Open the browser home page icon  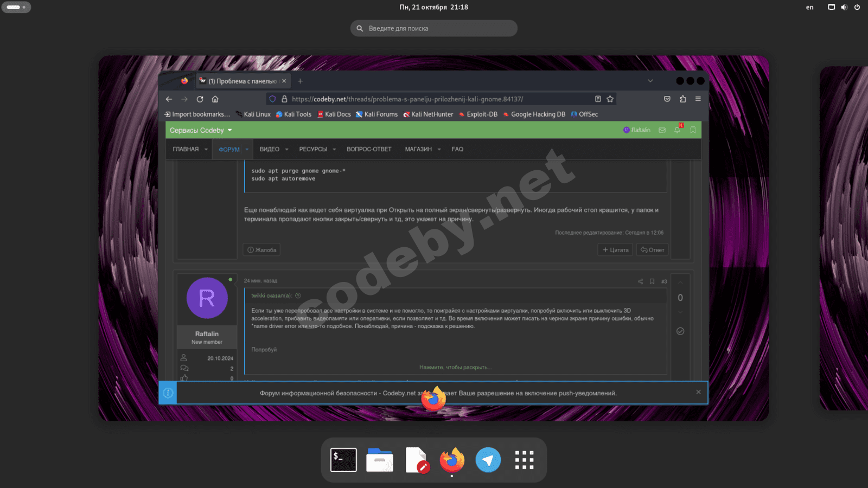pos(215,99)
